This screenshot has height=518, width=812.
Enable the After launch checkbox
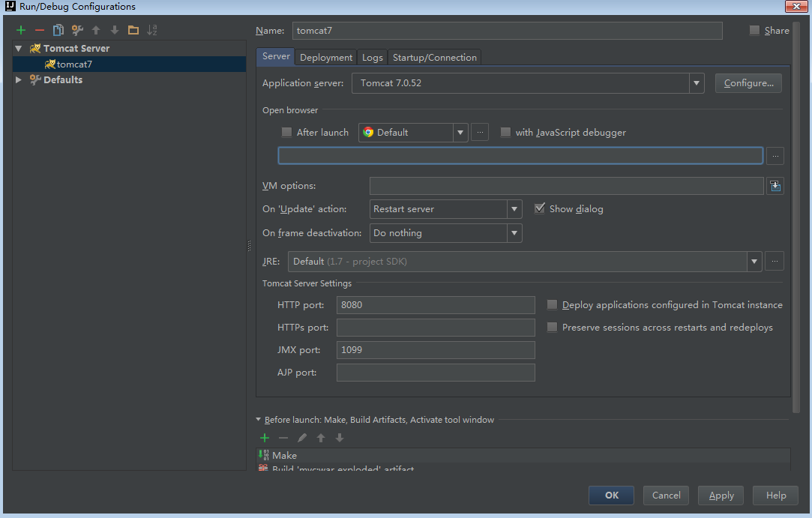(x=286, y=133)
